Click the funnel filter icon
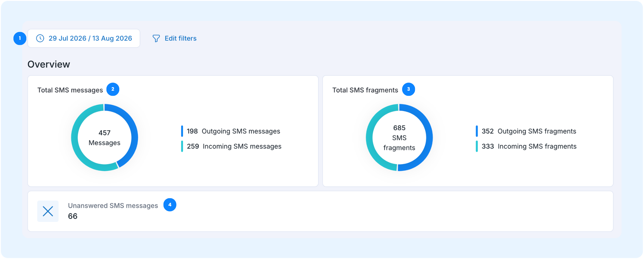644x259 pixels. (156, 38)
